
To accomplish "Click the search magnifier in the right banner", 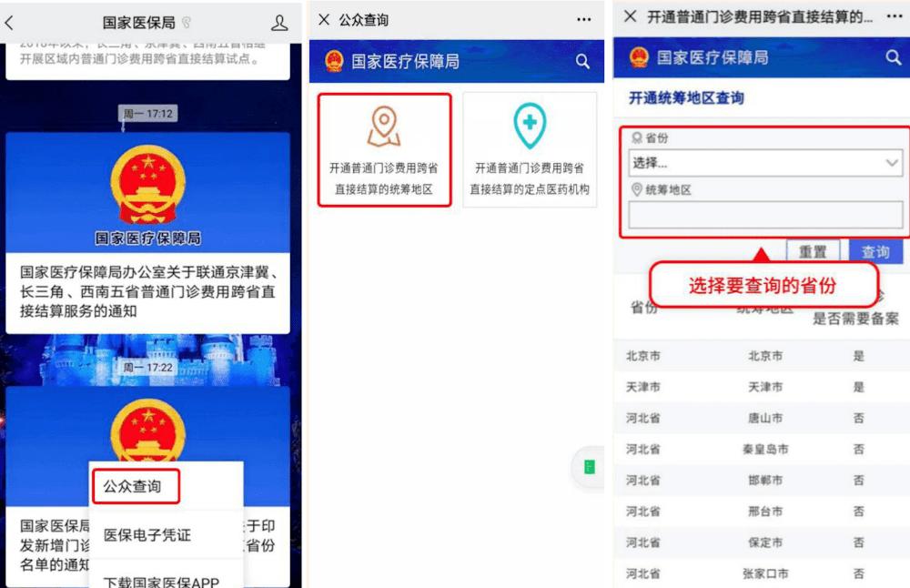I will click(x=894, y=56).
